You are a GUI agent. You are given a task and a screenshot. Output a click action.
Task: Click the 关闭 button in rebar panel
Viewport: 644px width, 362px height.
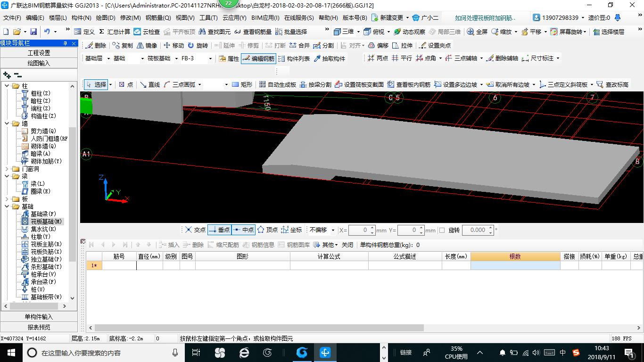point(347,245)
